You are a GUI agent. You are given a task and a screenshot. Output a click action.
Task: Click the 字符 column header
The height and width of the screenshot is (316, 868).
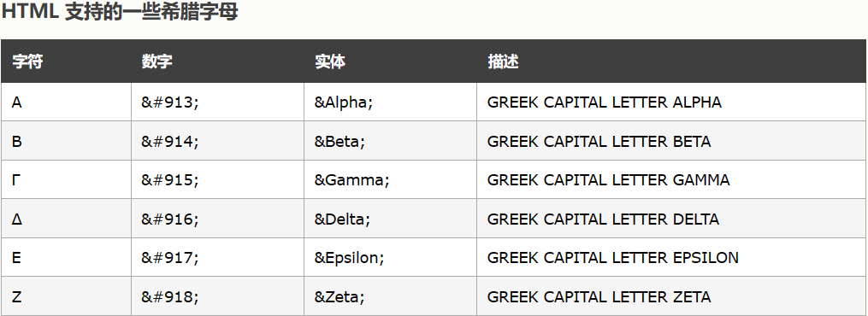click(x=27, y=61)
